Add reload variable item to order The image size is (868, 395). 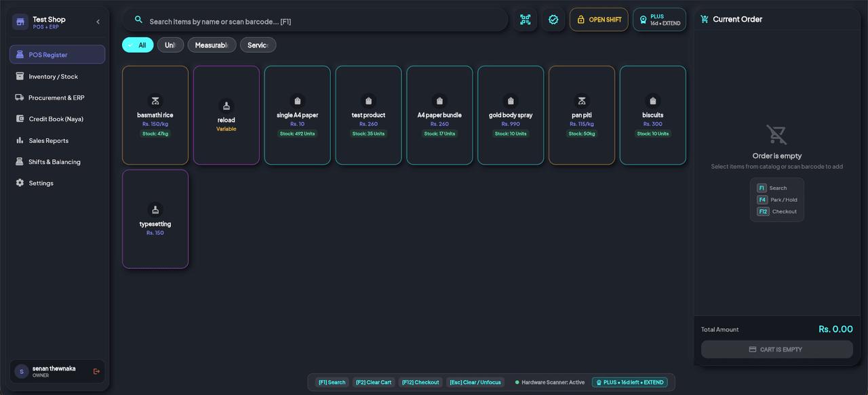[226, 115]
